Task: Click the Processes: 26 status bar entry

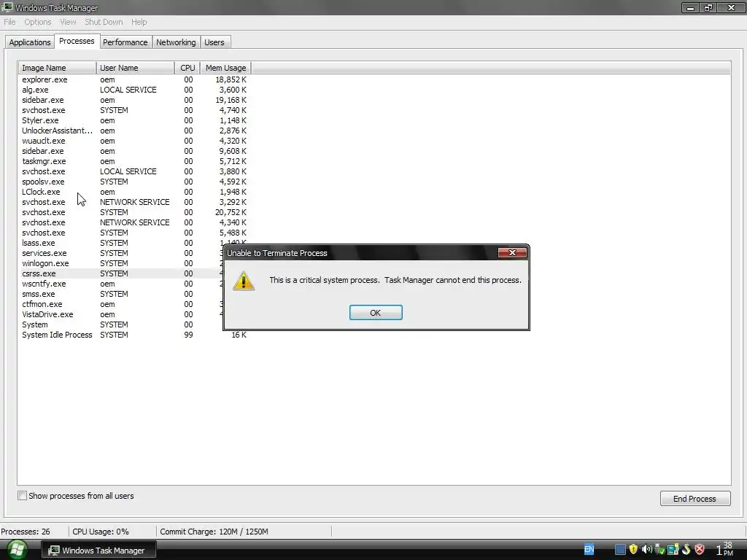Action: pos(26,532)
